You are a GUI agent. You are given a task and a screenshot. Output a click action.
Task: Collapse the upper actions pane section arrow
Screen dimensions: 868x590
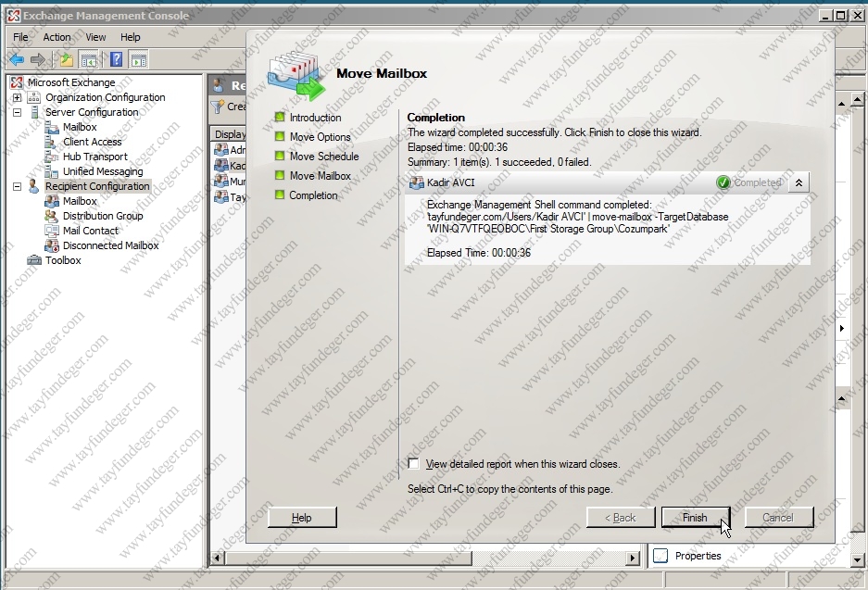841,104
